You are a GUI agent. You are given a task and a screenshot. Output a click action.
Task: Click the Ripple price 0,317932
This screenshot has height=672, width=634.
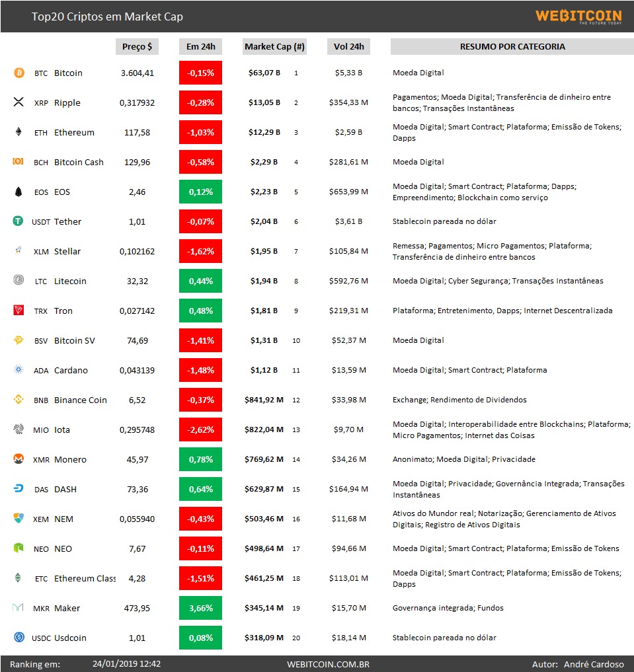point(137,103)
